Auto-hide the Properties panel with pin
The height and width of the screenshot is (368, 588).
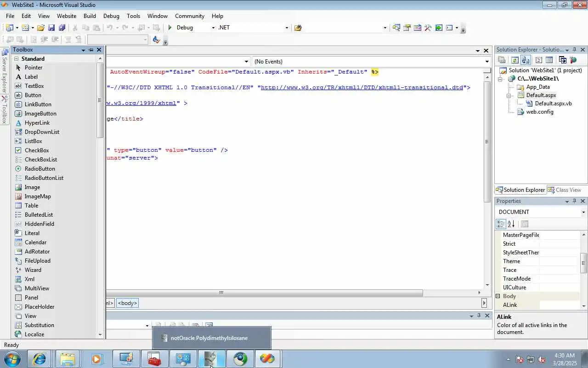(x=574, y=201)
